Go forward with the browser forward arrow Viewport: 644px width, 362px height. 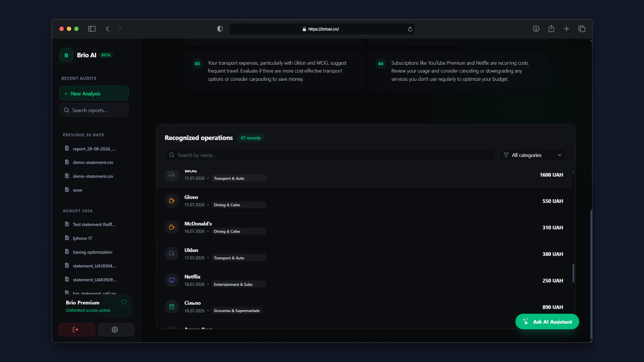[120, 29]
